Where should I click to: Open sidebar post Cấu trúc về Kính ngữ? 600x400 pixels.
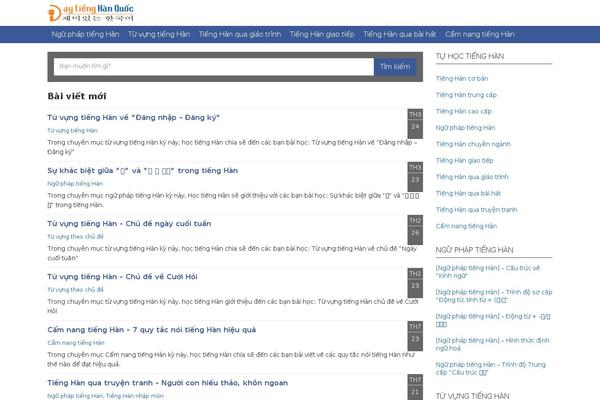[x=488, y=272]
